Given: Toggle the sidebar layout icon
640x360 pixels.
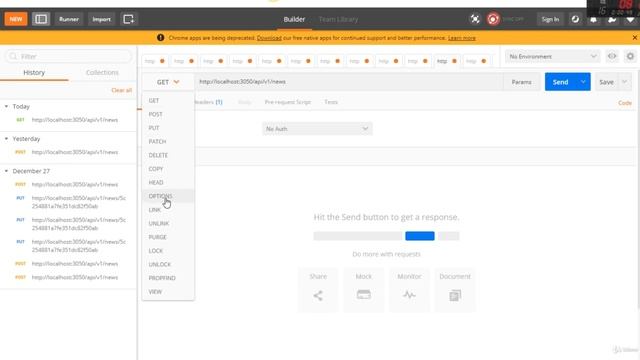Looking at the screenshot, I should (41, 19).
